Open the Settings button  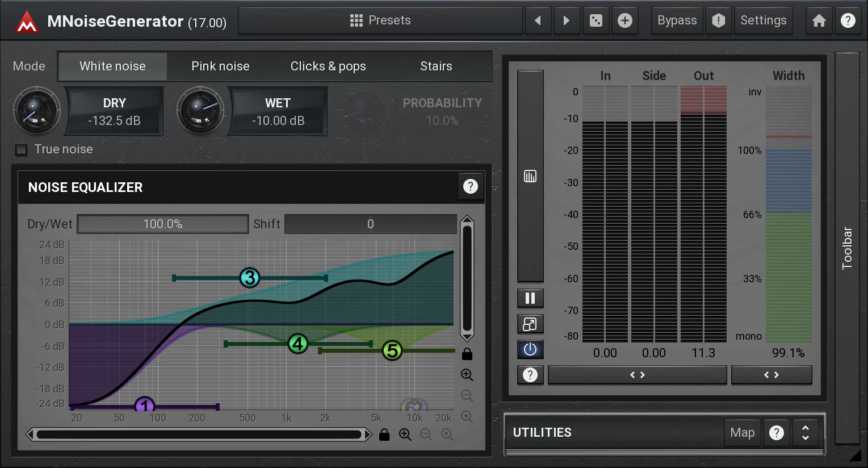[763, 21]
